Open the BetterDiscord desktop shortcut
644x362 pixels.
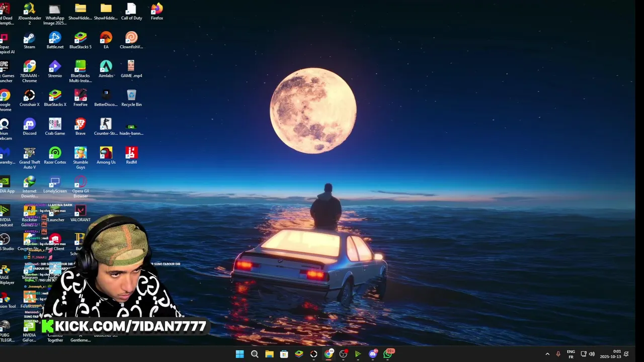[x=106, y=98]
